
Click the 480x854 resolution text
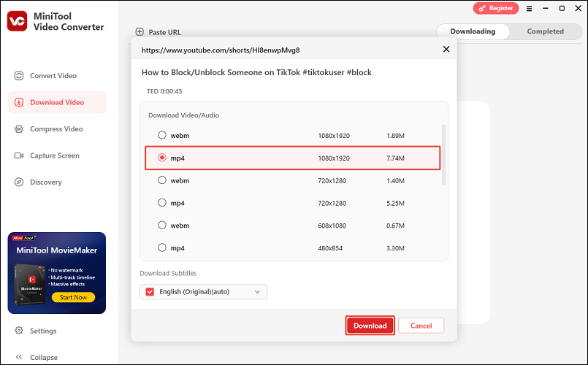[330, 248]
